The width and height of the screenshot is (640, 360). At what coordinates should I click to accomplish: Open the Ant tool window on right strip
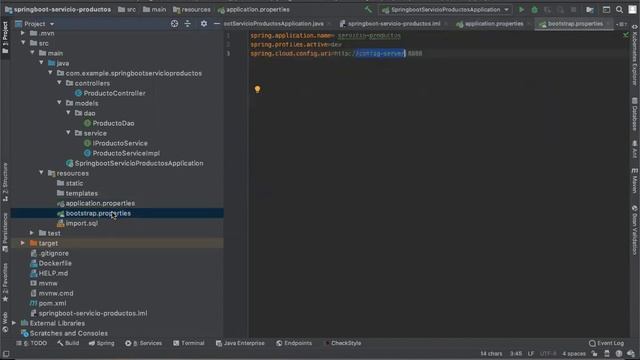click(635, 149)
